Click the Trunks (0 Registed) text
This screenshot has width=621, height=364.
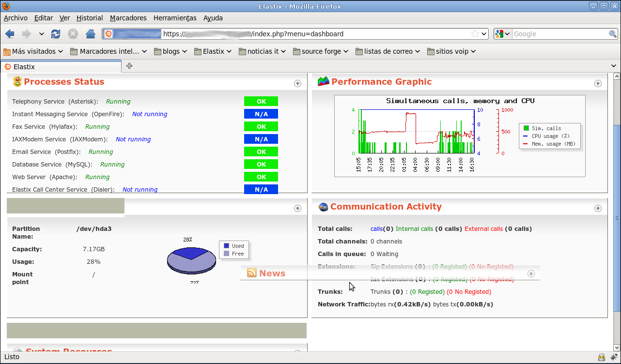tap(427, 292)
